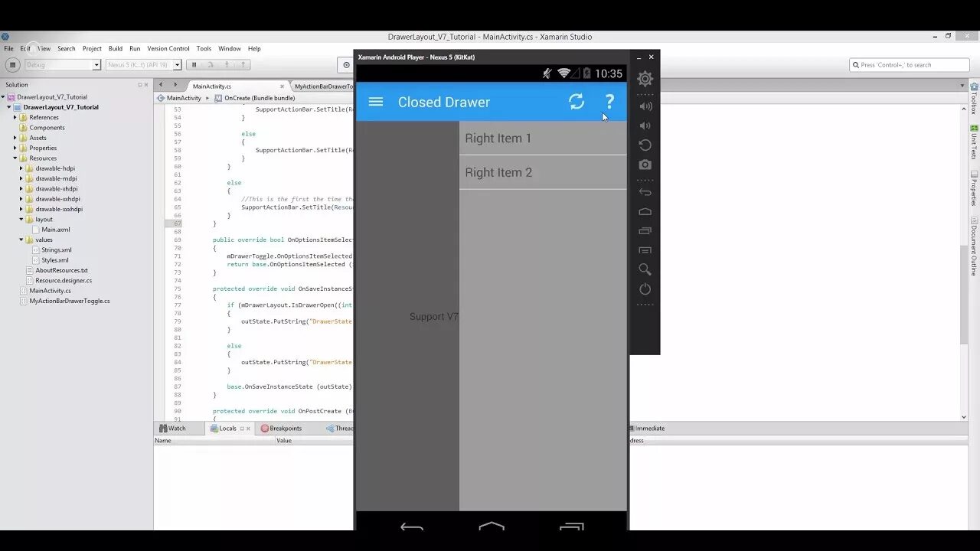The width and height of the screenshot is (980, 551).
Task: Click the Step Over debug icon
Action: pyautogui.click(x=211, y=65)
